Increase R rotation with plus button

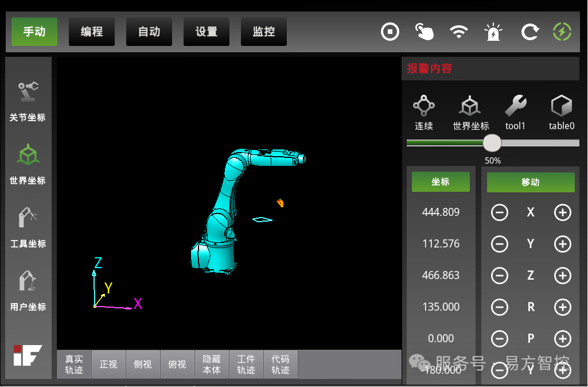[x=563, y=307]
